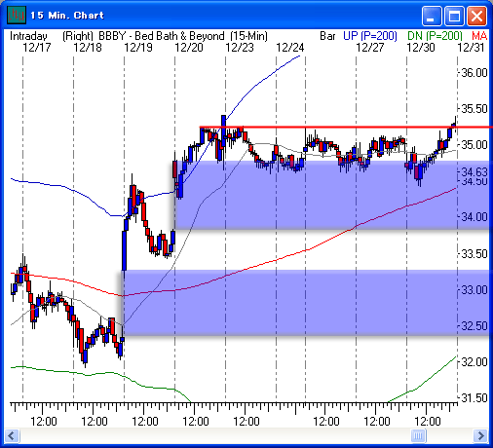The height and width of the screenshot is (448, 493).
Task: Click the chart icon in title bar
Action: coord(17,15)
